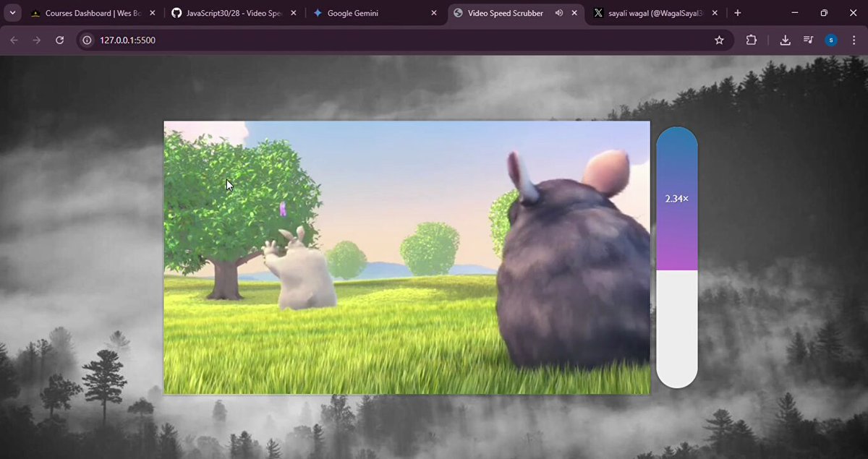Close the Courses Dashboard tab
Screen dimensions: 868x459
click(x=151, y=13)
